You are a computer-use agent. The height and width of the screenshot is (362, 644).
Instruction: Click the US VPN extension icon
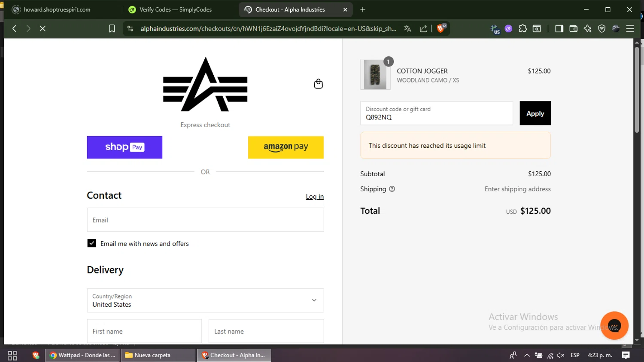pos(495,29)
